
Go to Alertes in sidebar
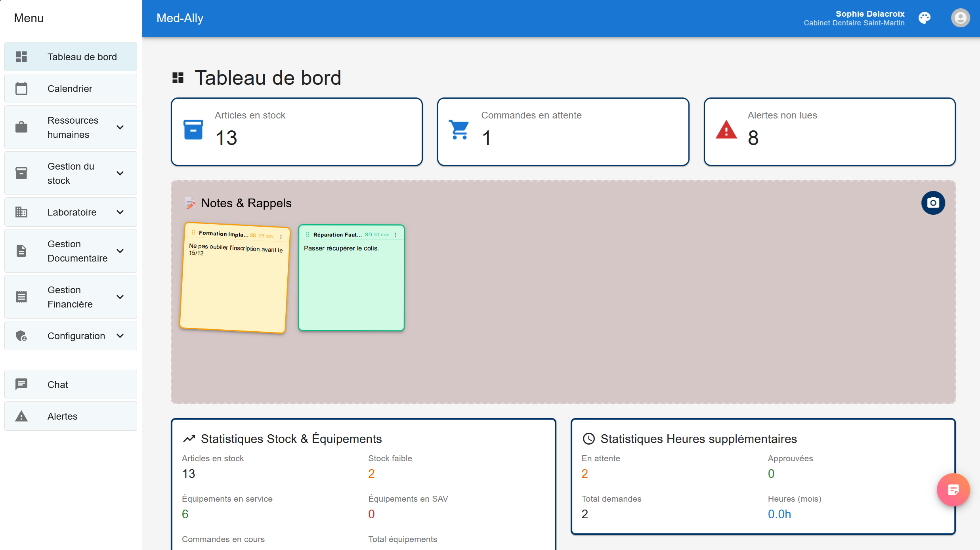[71, 416]
